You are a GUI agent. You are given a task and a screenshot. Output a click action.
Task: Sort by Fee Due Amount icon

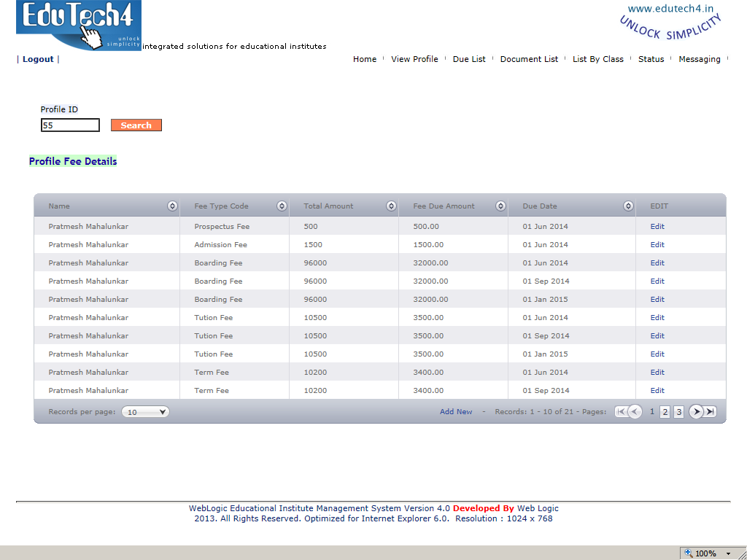tap(500, 206)
